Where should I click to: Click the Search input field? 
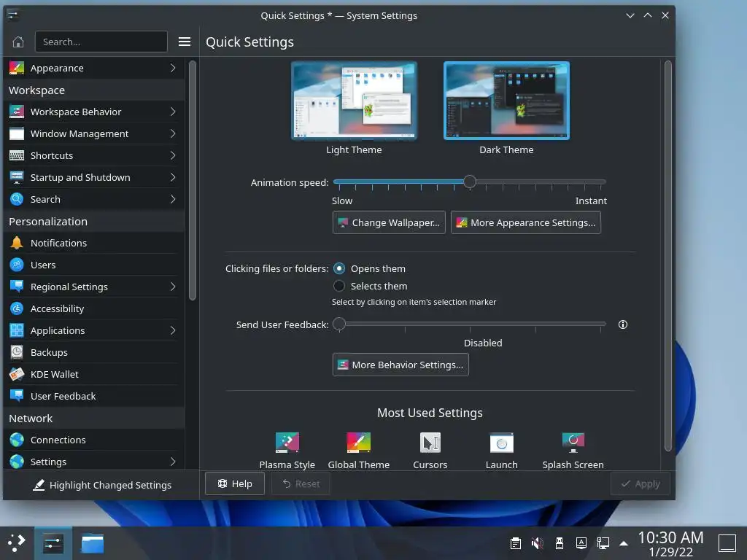(101, 42)
